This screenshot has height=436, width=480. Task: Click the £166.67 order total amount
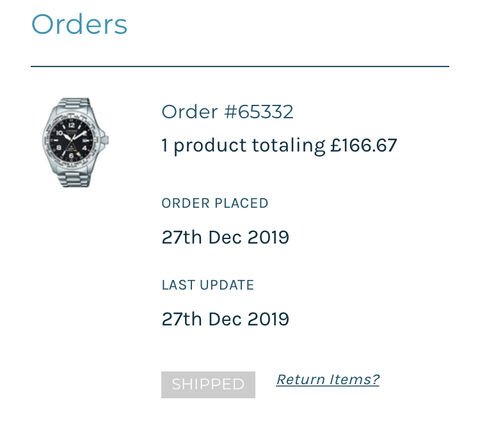coord(364,145)
